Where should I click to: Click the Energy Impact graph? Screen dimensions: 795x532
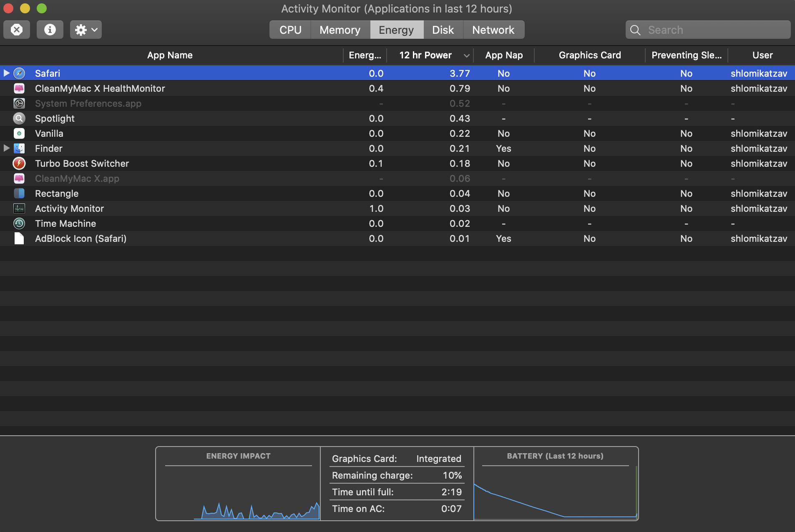pyautogui.click(x=238, y=493)
